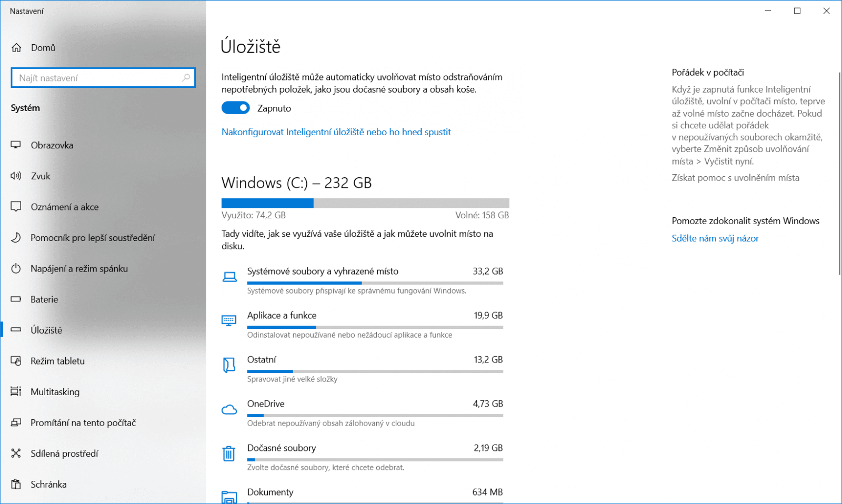Click the Domů home icon
Viewport: 842px width, 504px height.
pyautogui.click(x=16, y=48)
